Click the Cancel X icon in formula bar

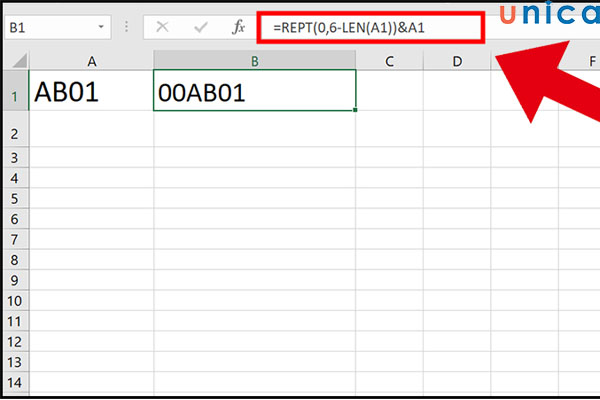164,28
